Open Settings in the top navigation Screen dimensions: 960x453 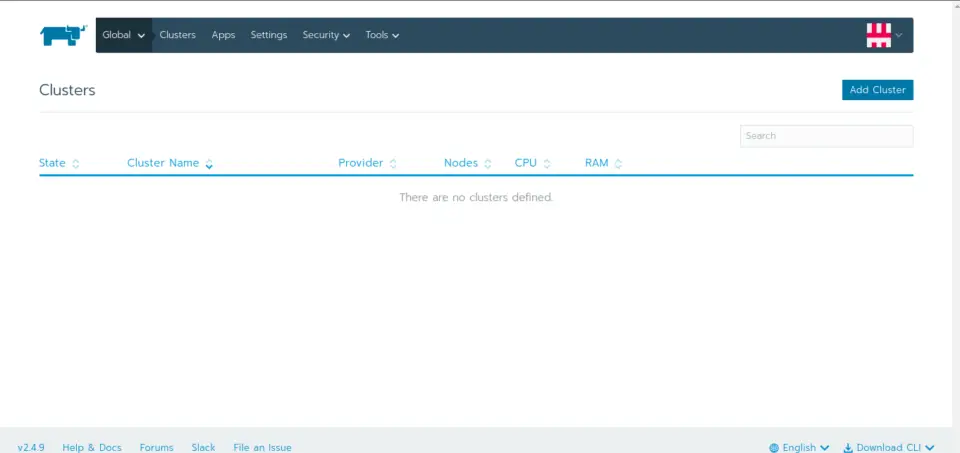tap(268, 35)
